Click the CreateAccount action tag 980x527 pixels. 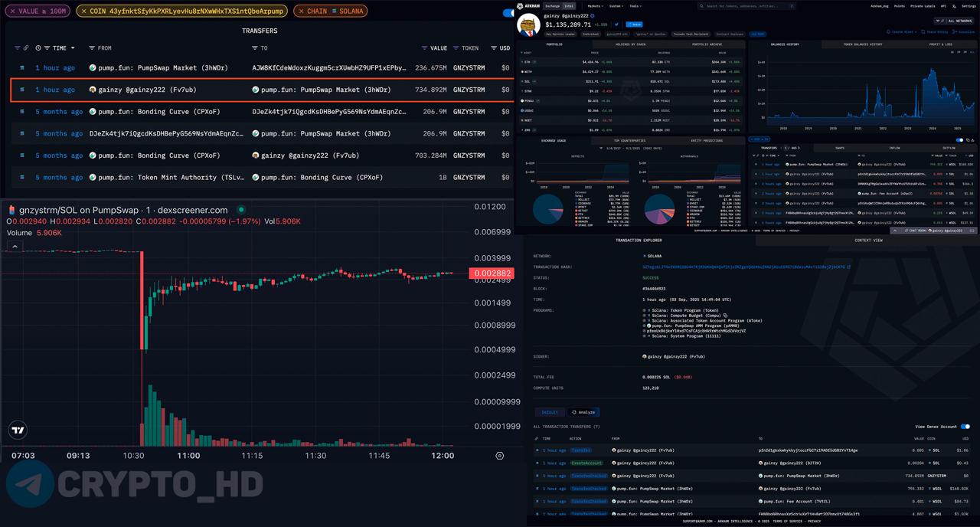click(586, 463)
